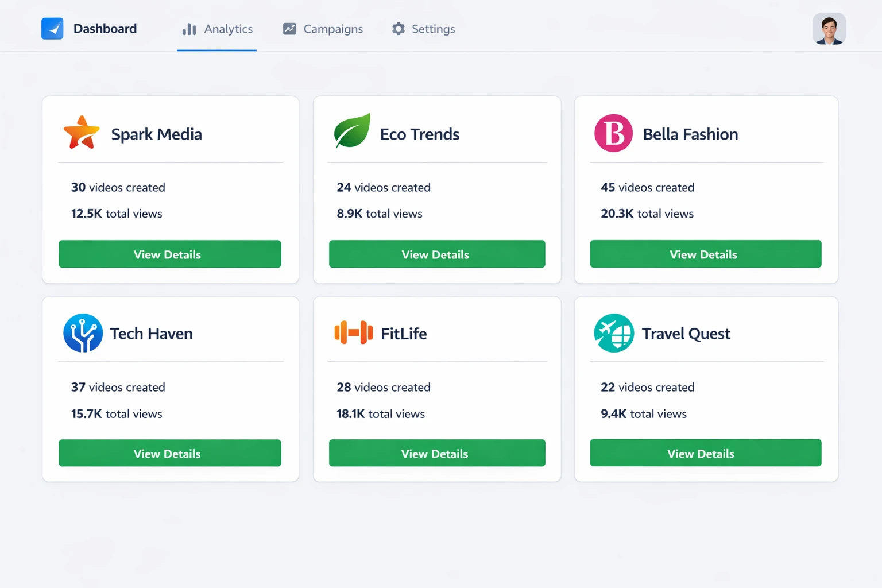Viewport: 882px width, 588px height.
Task: View Details for FitLife
Action: 436,453
